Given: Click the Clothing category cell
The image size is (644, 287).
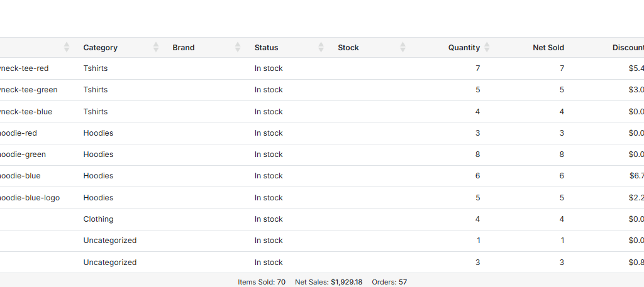Looking at the screenshot, I should coord(98,219).
